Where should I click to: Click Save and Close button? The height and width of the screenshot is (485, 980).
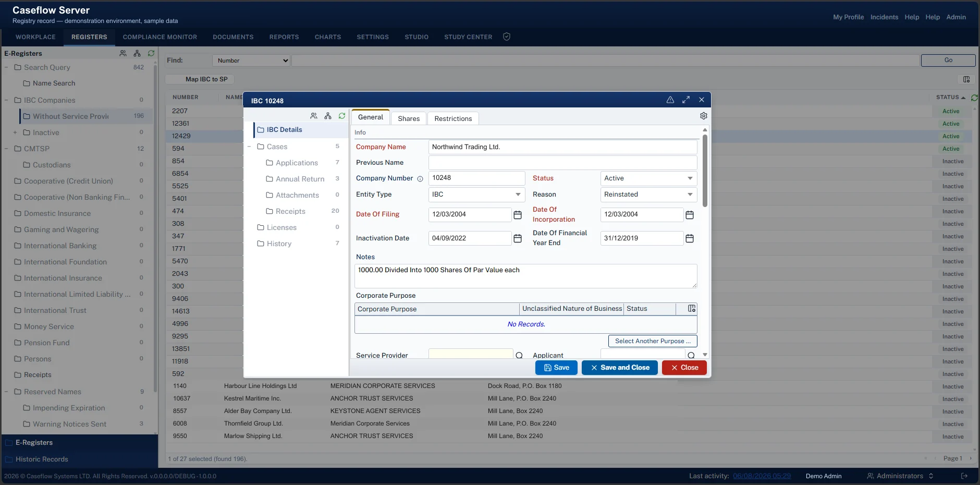click(x=620, y=368)
